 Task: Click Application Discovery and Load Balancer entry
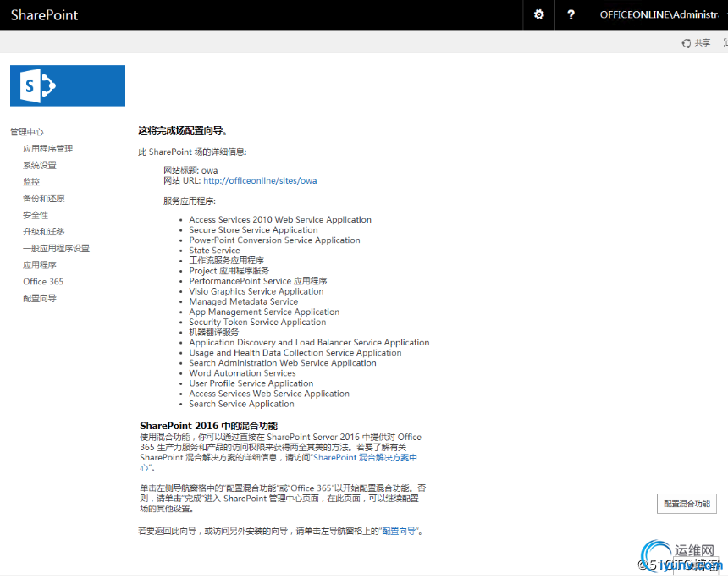coord(309,342)
